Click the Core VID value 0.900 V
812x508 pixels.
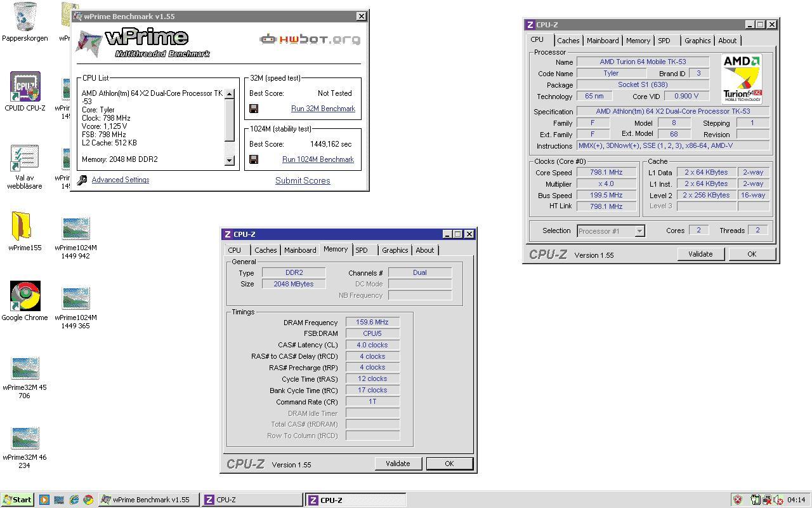686,97
